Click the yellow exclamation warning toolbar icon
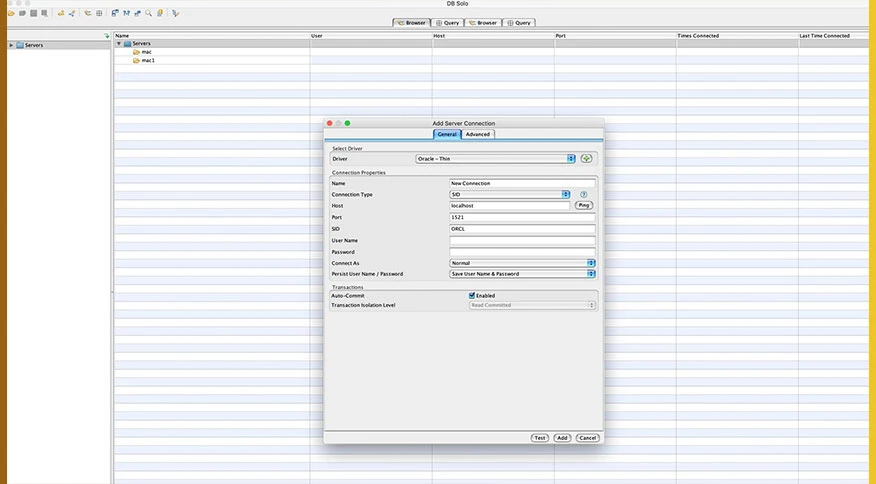 tap(160, 13)
